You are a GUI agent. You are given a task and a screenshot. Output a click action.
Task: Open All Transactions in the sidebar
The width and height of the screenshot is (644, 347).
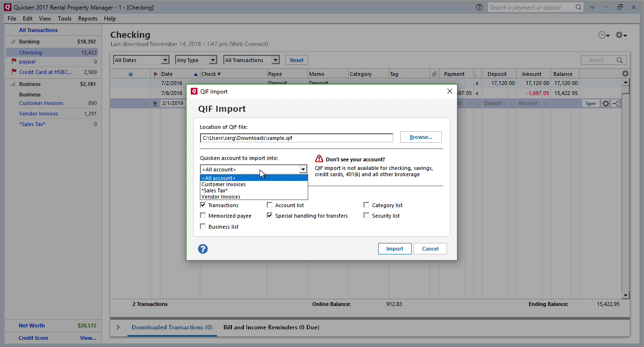[38, 30]
